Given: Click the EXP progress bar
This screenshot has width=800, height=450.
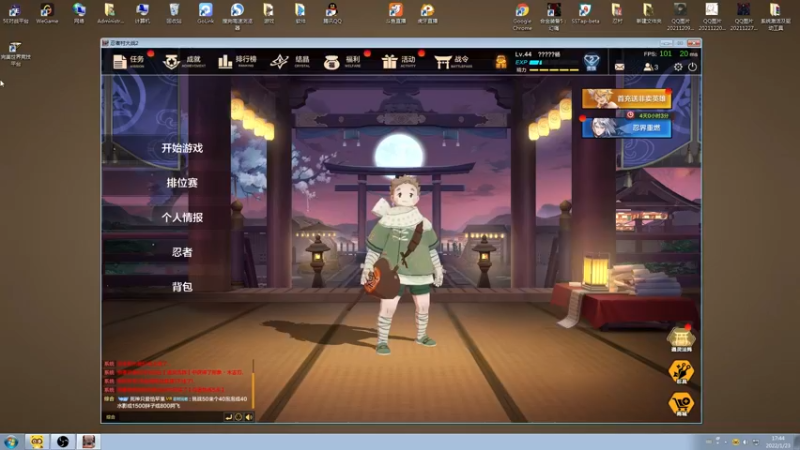Looking at the screenshot, I should [554, 62].
